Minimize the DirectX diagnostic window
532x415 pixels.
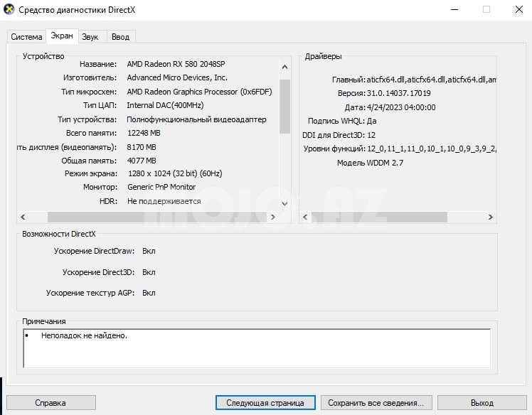pos(454,9)
